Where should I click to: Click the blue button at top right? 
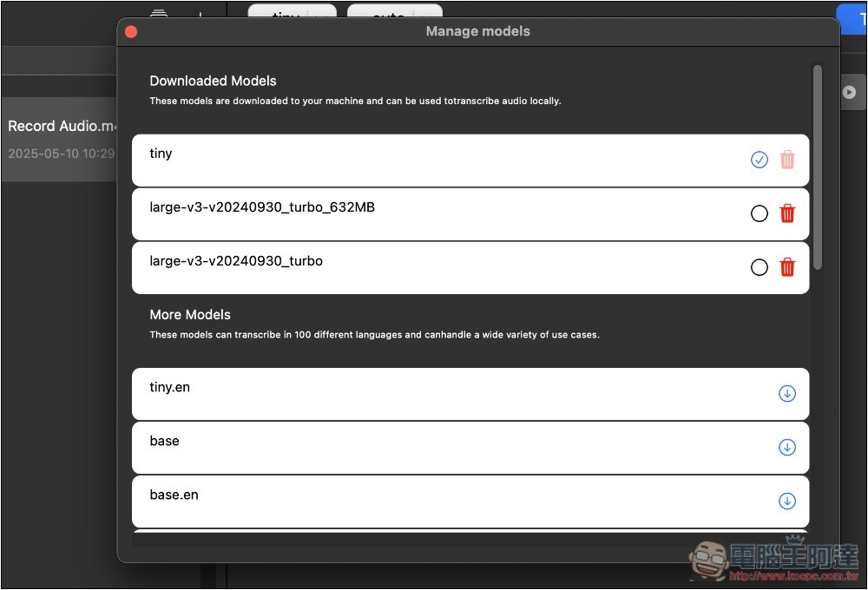point(852,17)
